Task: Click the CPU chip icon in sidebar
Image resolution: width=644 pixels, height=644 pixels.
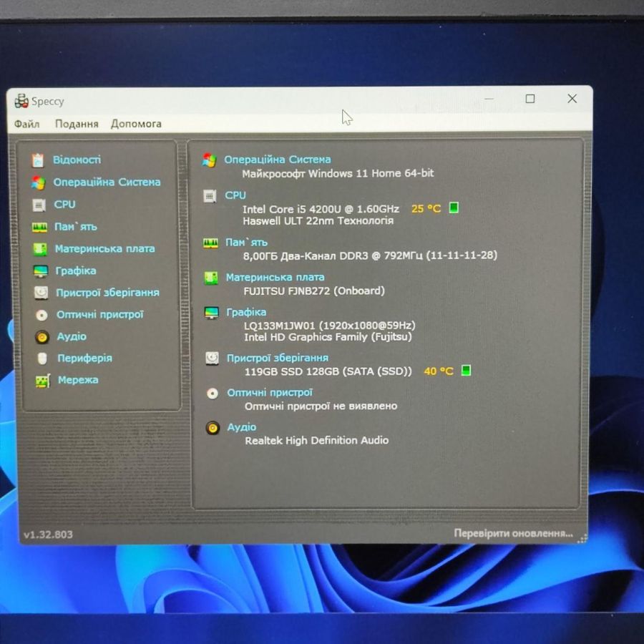Action: 39,205
